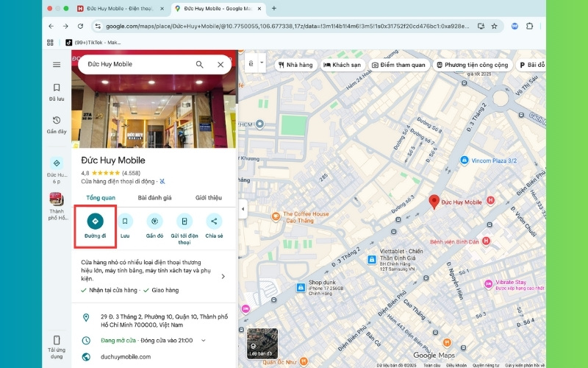Open the Đã lưu saved places

[57, 92]
